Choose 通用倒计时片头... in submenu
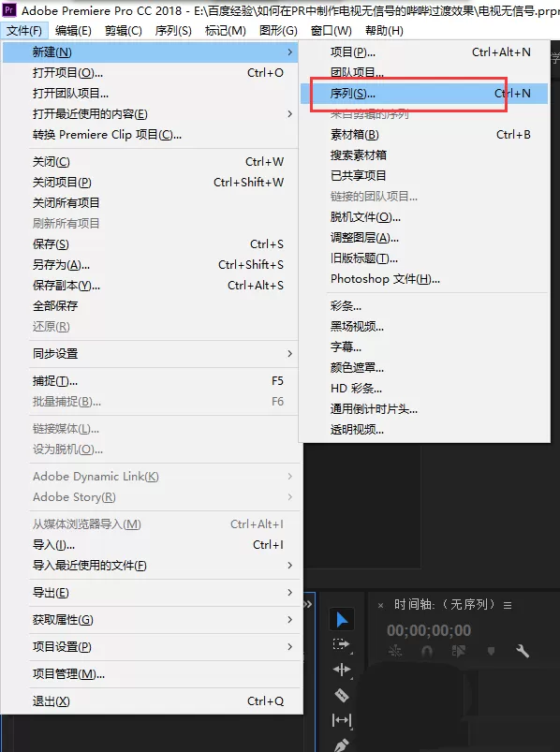 pos(424,408)
